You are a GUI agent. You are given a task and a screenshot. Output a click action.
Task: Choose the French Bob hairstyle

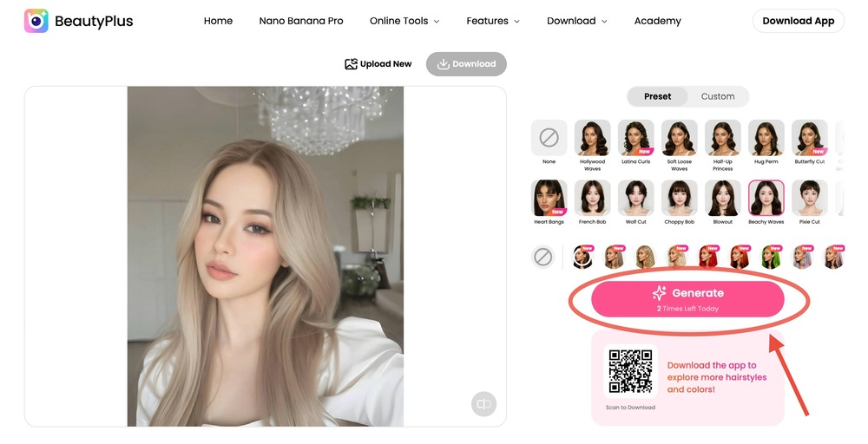click(592, 198)
